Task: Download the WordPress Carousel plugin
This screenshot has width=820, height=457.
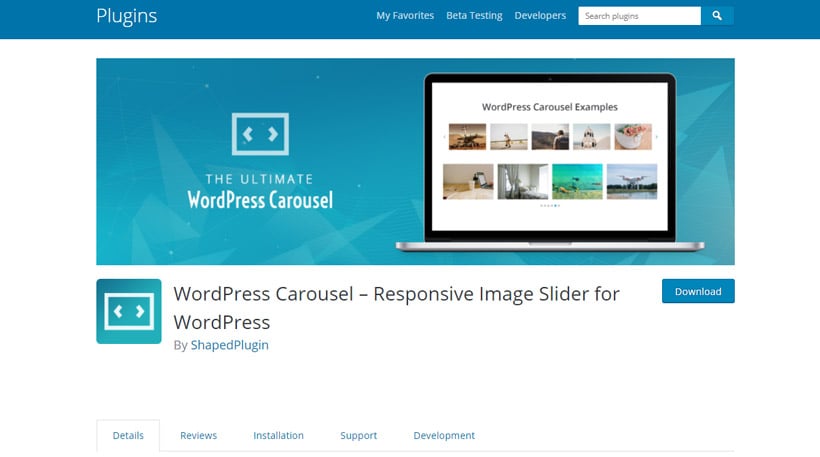Action: [x=698, y=291]
